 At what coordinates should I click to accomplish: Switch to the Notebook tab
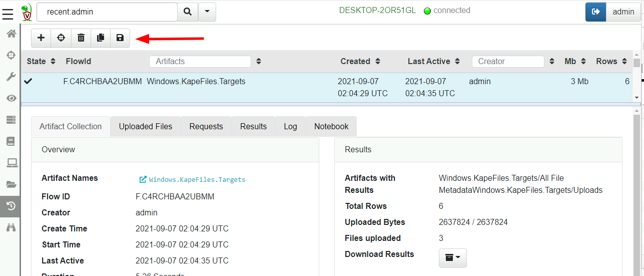[331, 127]
